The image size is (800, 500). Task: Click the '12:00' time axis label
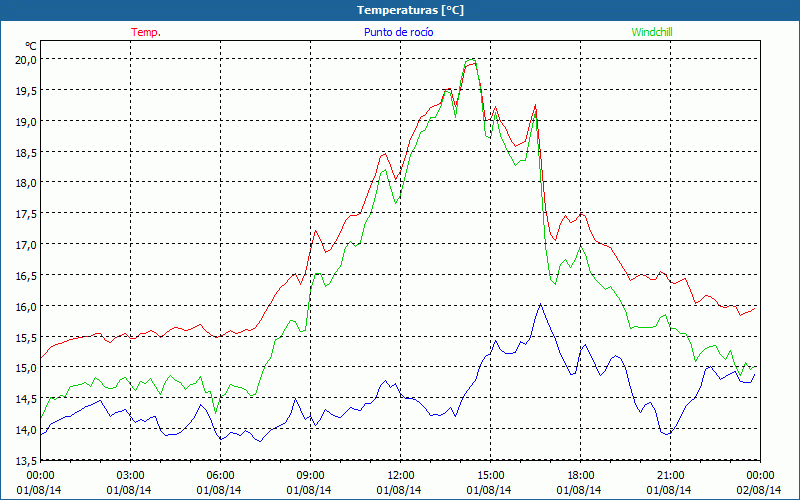click(401, 476)
